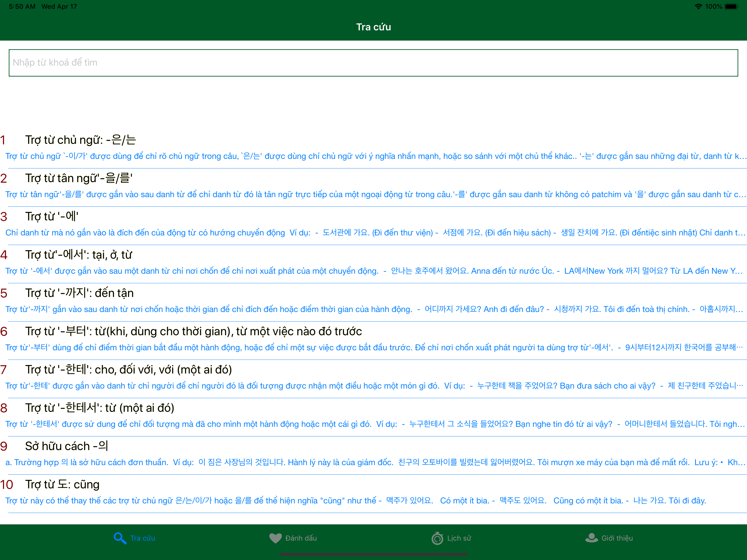
Task: Focus the Nhập từ khoá để tìm field
Action: [x=373, y=63]
